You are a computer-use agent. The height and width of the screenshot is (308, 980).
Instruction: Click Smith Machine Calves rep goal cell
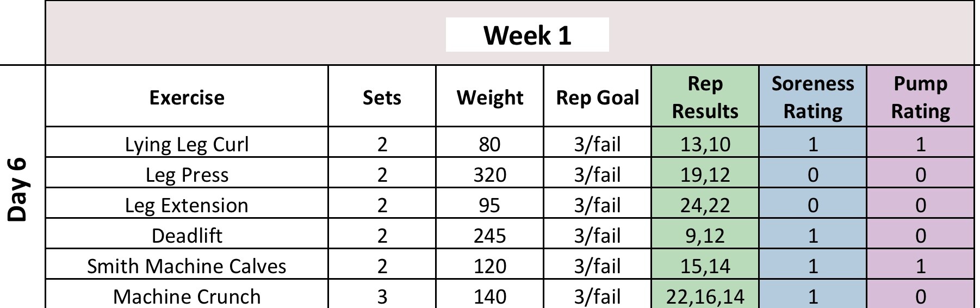(x=597, y=266)
